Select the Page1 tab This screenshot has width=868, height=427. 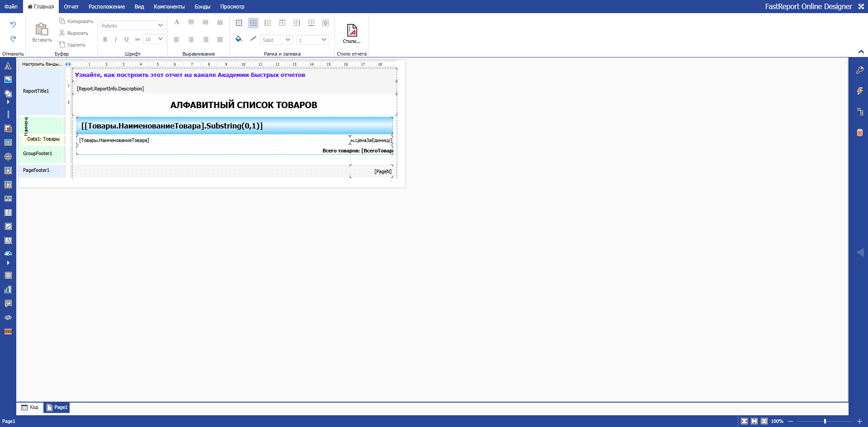pyautogui.click(x=57, y=408)
